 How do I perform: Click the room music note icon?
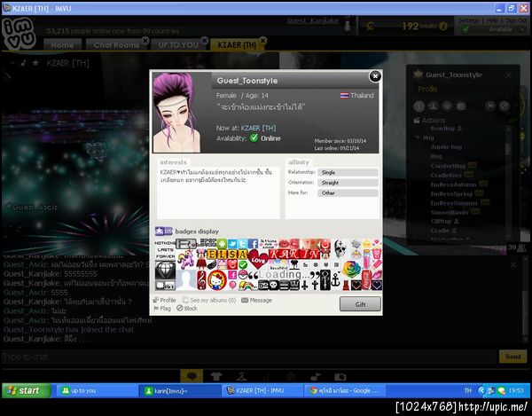click(23, 63)
